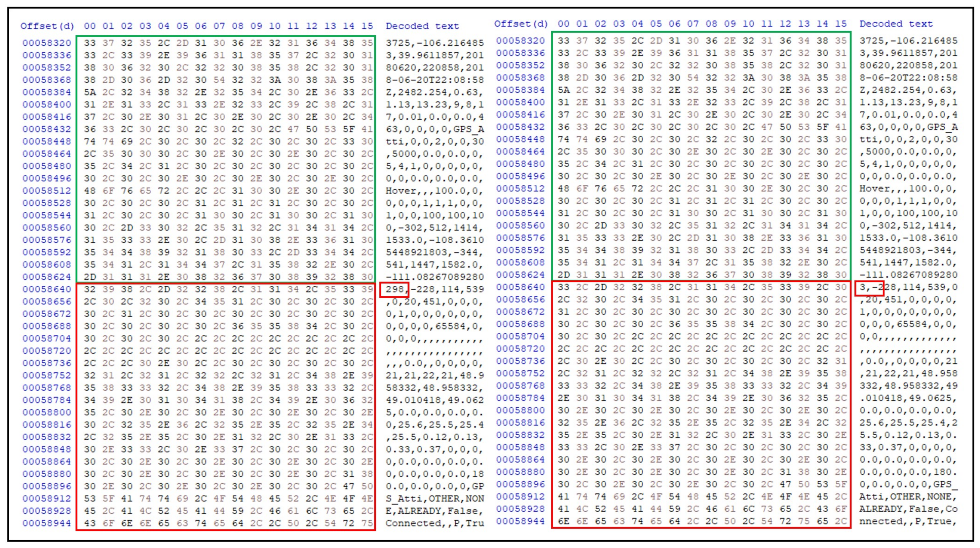Click the left panel's Decoded text header

point(422,26)
